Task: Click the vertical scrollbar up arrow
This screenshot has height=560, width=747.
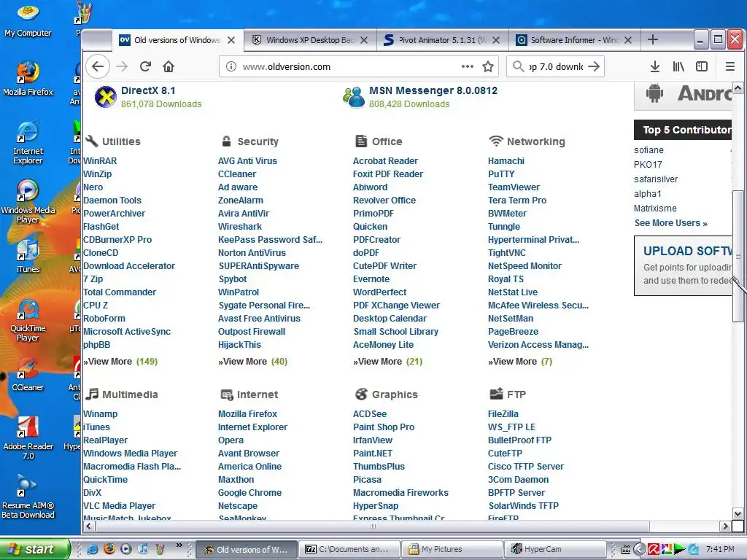Action: pyautogui.click(x=738, y=88)
